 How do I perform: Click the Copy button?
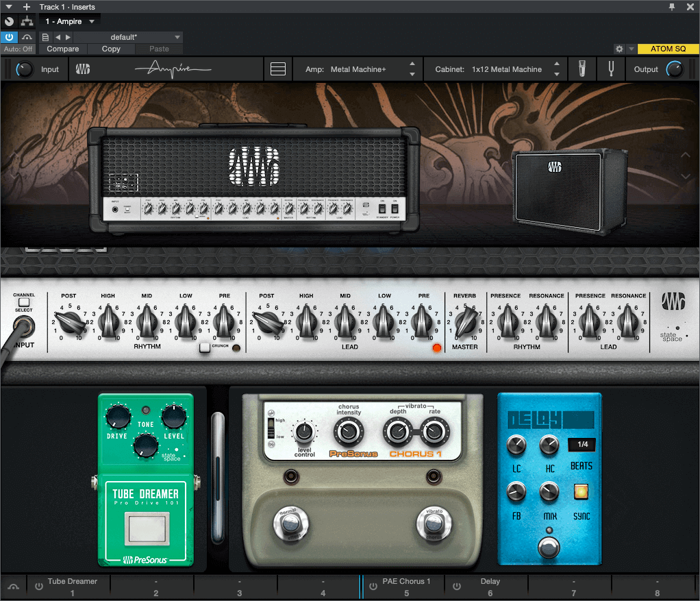point(110,49)
